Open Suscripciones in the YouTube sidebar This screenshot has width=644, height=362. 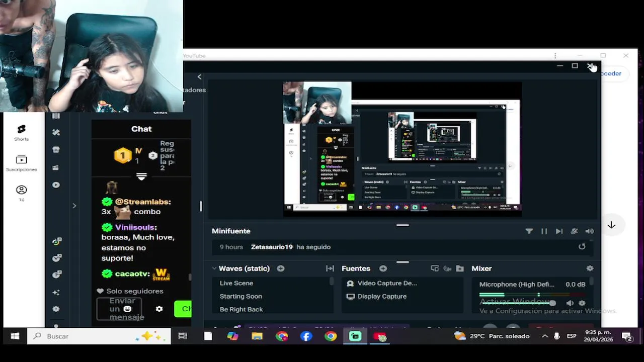pyautogui.click(x=21, y=163)
